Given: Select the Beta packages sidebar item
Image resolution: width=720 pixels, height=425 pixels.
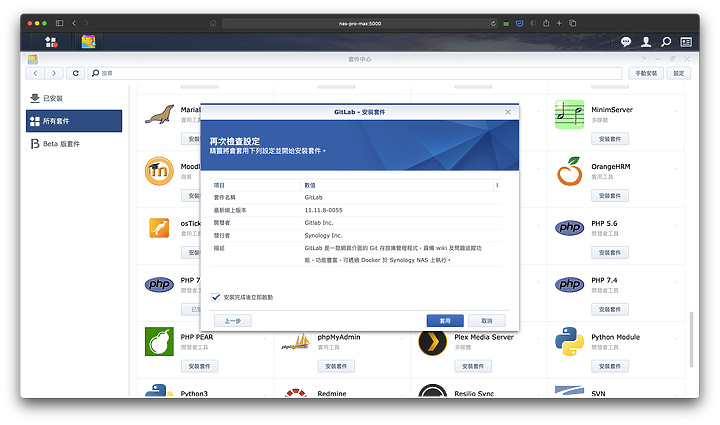Looking at the screenshot, I should click(74, 144).
